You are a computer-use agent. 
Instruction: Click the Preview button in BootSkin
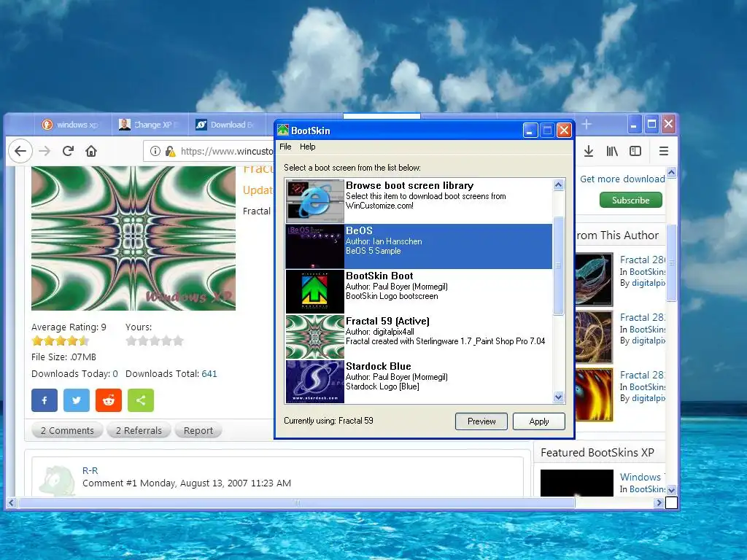pos(481,421)
